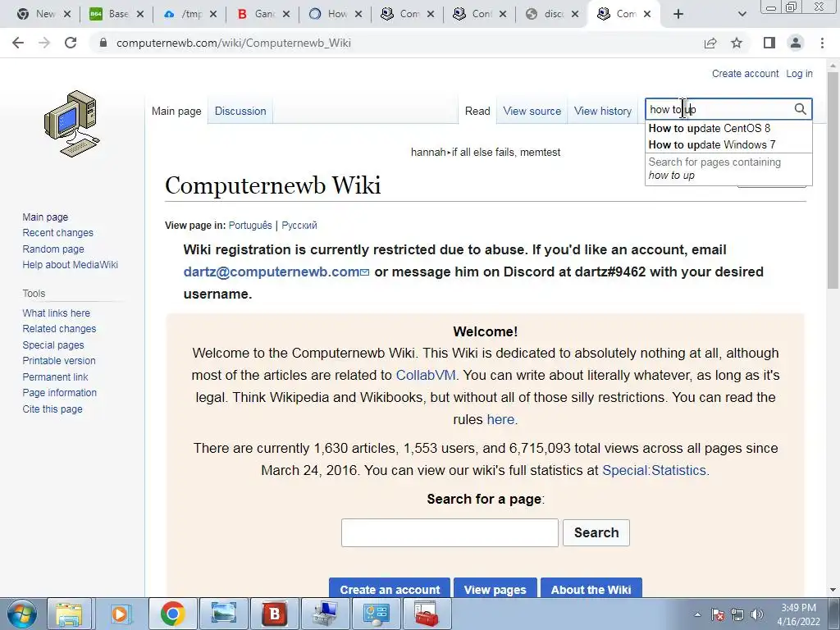The image size is (840, 630).
Task: Expand the tab search dropdown chevron
Action: click(742, 14)
